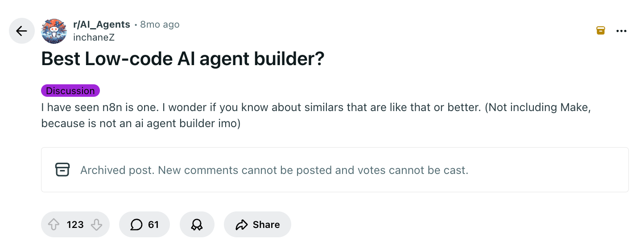Visit the inchaneZ user profile
Image resolution: width=644 pixels, height=248 pixels.
pyautogui.click(x=94, y=37)
